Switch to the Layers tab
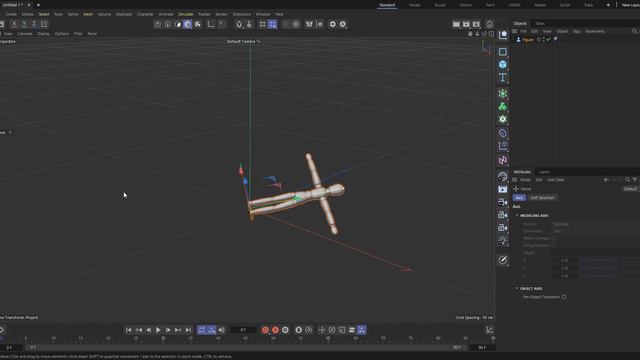 (544, 172)
